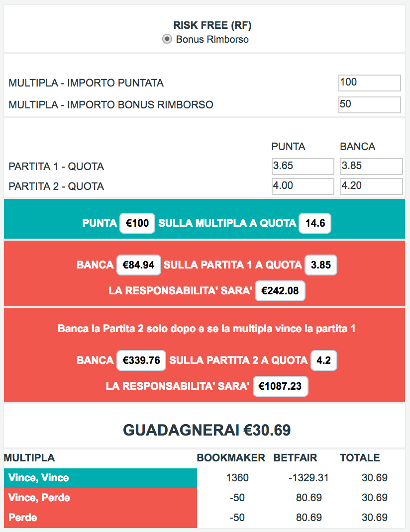This screenshot has height=532, width=410.
Task: Edit the Partita 2 Banca quota field
Action: [371, 186]
